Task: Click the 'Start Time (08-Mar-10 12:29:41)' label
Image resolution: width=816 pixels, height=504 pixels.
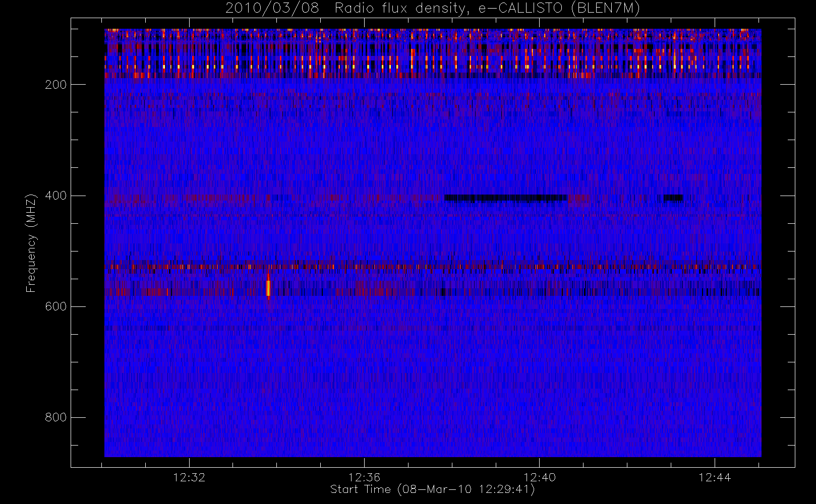Action: (x=432, y=489)
